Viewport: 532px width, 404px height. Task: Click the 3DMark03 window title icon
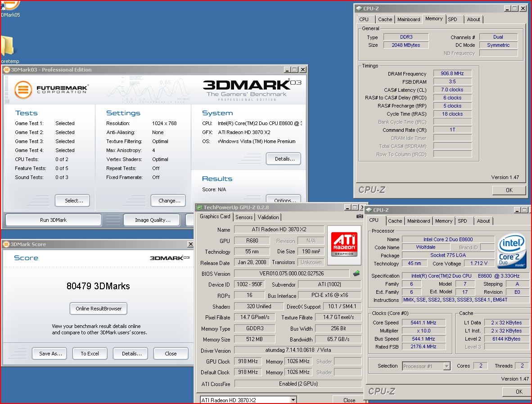pos(6,70)
